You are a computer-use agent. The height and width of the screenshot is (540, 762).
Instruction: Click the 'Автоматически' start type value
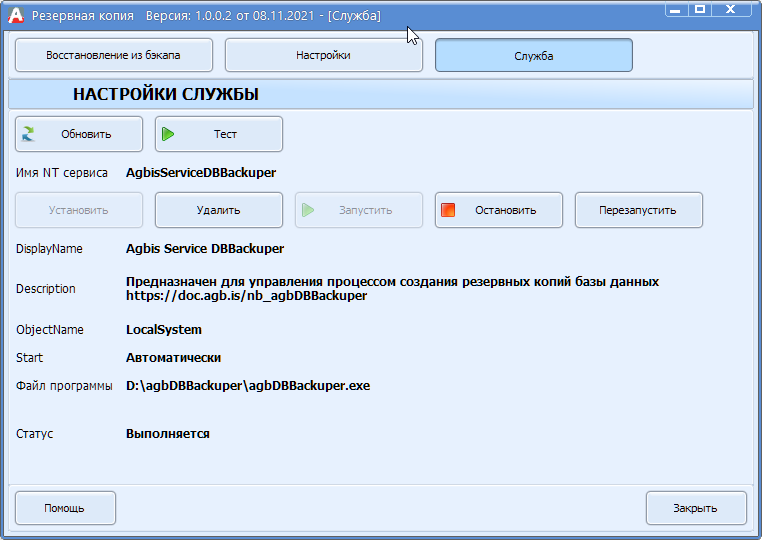coord(173,358)
